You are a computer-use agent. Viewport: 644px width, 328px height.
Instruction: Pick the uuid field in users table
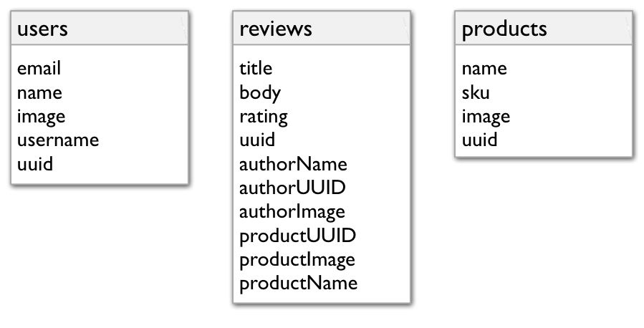(35, 163)
